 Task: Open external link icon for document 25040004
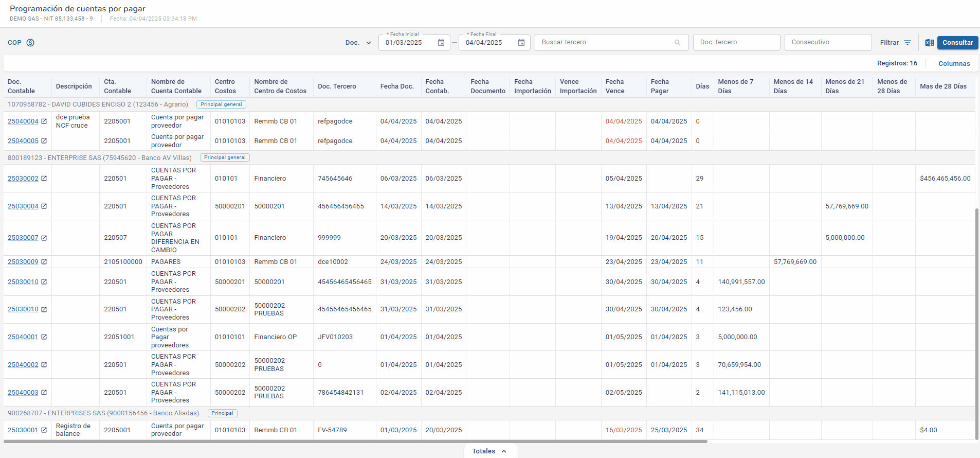click(x=44, y=121)
